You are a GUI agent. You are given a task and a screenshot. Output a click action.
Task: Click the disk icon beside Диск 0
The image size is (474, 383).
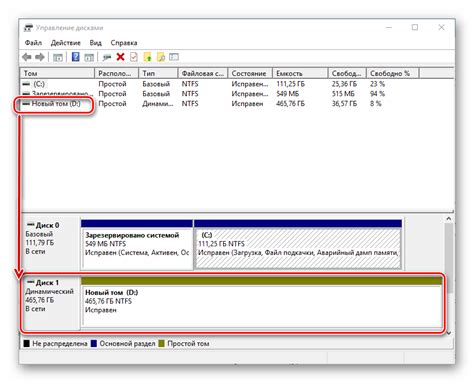tap(31, 225)
